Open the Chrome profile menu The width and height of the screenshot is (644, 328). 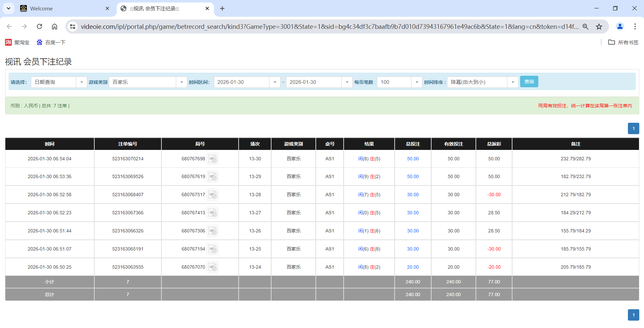click(620, 26)
